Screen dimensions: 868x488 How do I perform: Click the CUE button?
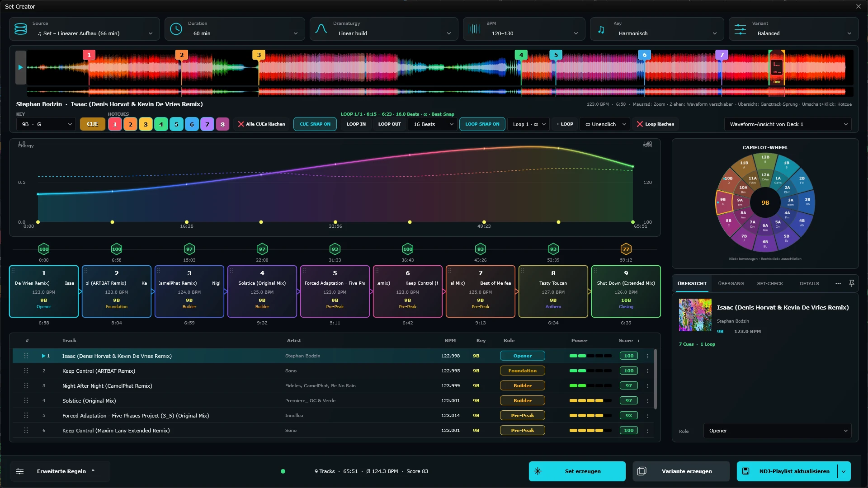tap(93, 124)
